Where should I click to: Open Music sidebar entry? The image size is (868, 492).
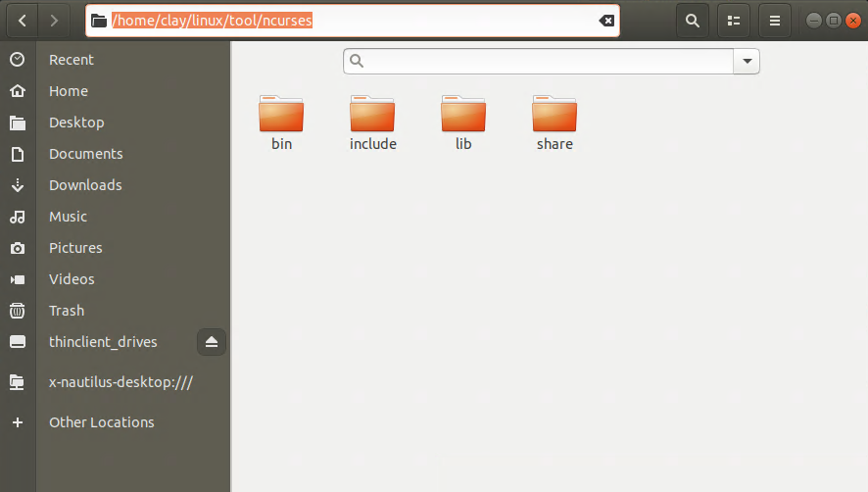(x=69, y=217)
